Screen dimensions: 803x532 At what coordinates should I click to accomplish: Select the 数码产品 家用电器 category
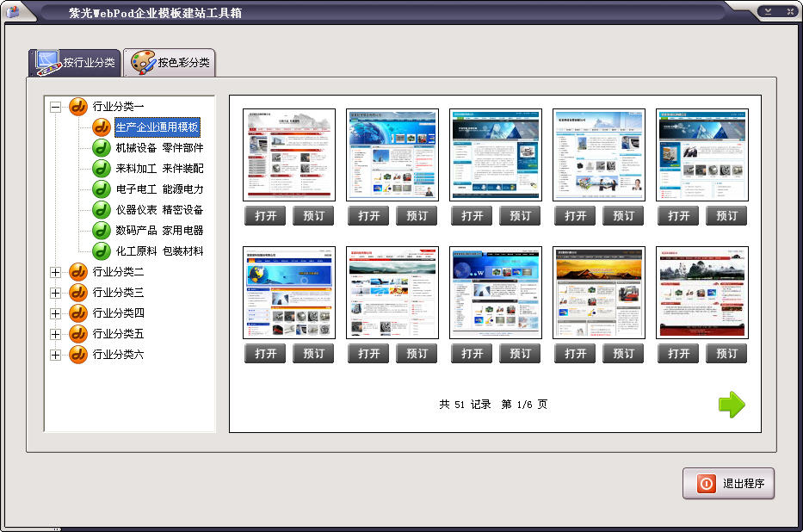click(159, 231)
